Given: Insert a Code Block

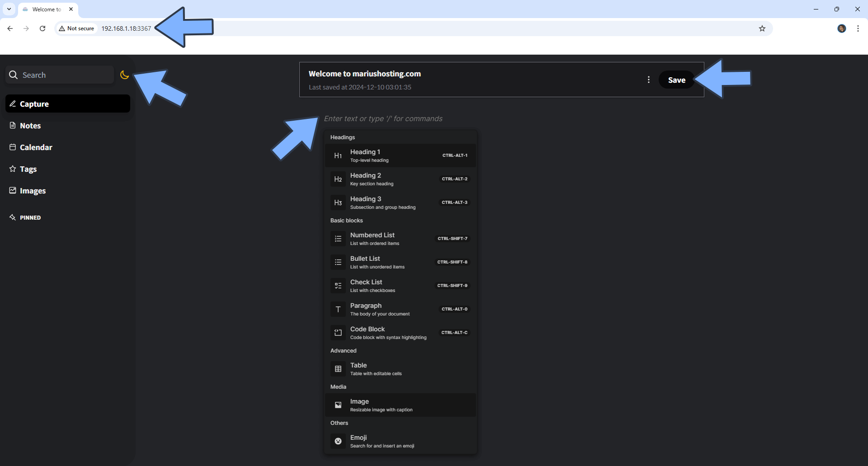Looking at the screenshot, I should point(401,333).
